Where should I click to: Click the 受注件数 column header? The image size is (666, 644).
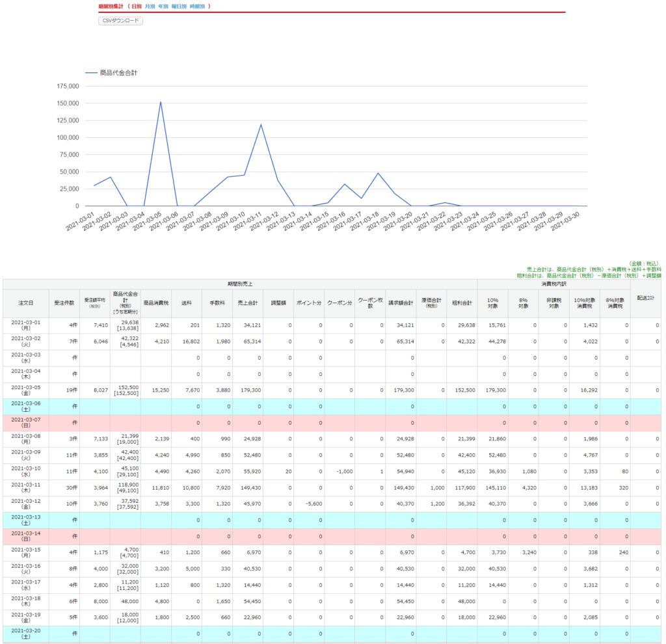pyautogui.click(x=64, y=303)
